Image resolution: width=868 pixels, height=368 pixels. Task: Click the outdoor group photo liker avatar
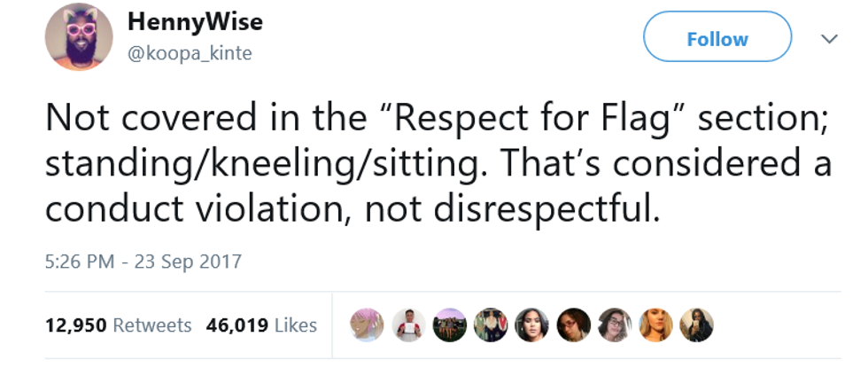[449, 325]
